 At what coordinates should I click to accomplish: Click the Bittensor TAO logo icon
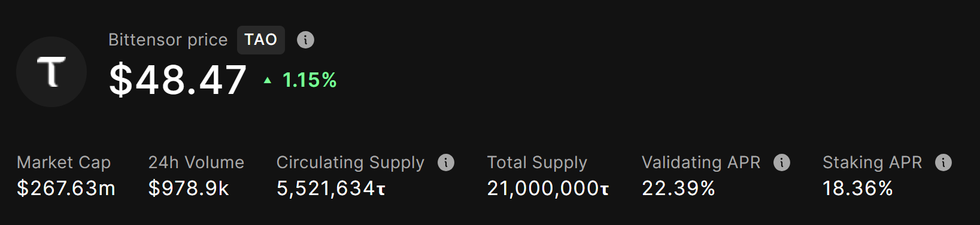[51, 72]
